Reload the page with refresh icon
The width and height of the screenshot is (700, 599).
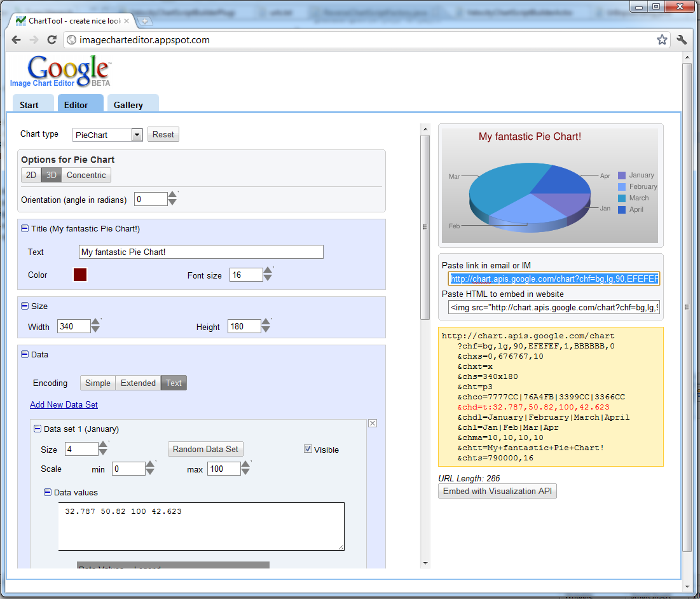(51, 39)
